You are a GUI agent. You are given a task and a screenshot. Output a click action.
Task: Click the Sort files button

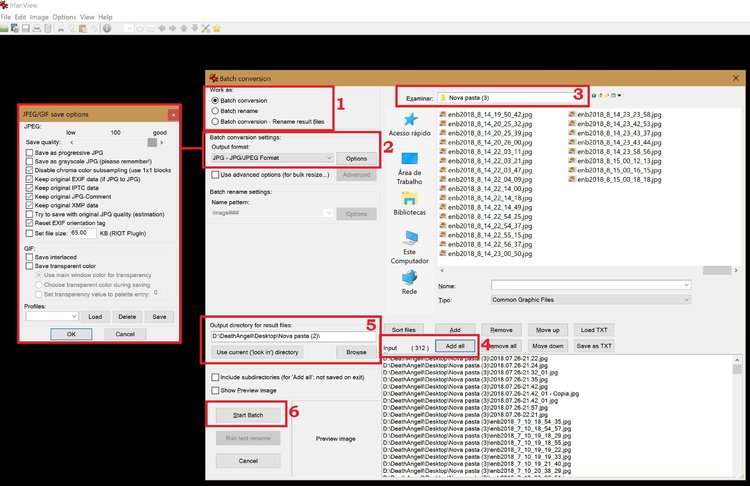tap(404, 330)
